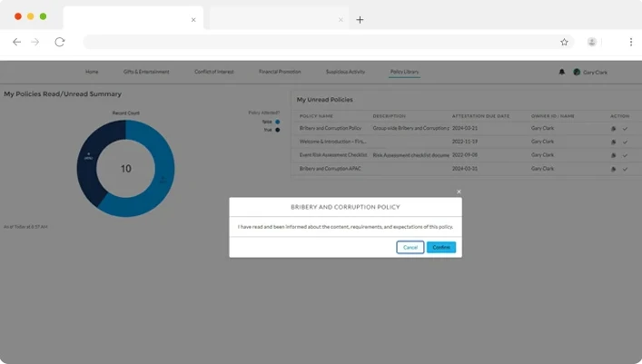This screenshot has height=364, width=642.
Task: Click the browser back arrow
Action: (16, 42)
